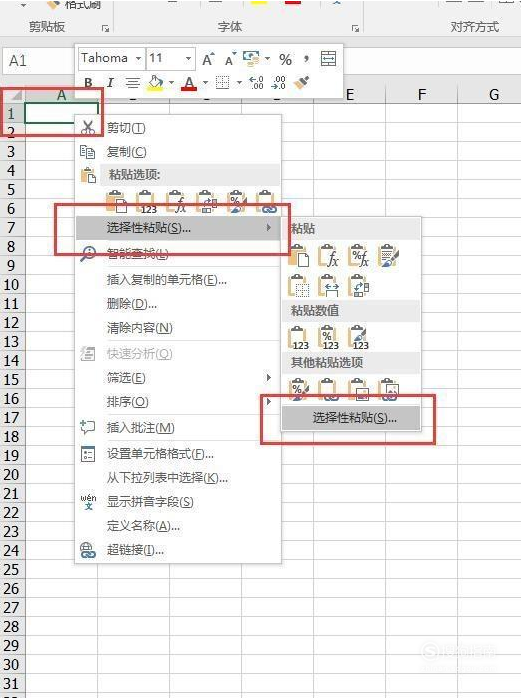Image resolution: width=521 pixels, height=698 pixels.
Task: Choose Values and Source Formatting brush 123 icon
Action: tap(358, 337)
